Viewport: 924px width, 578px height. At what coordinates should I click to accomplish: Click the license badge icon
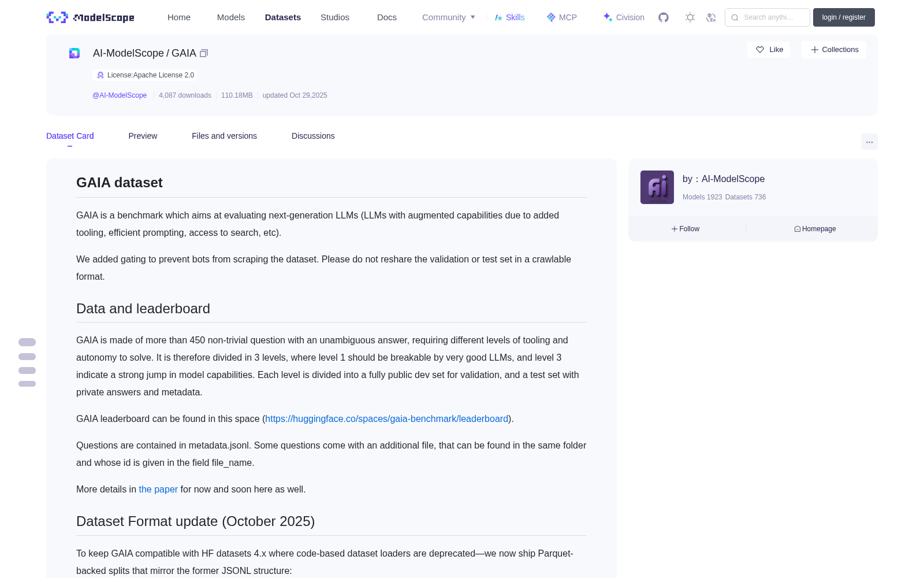click(100, 75)
